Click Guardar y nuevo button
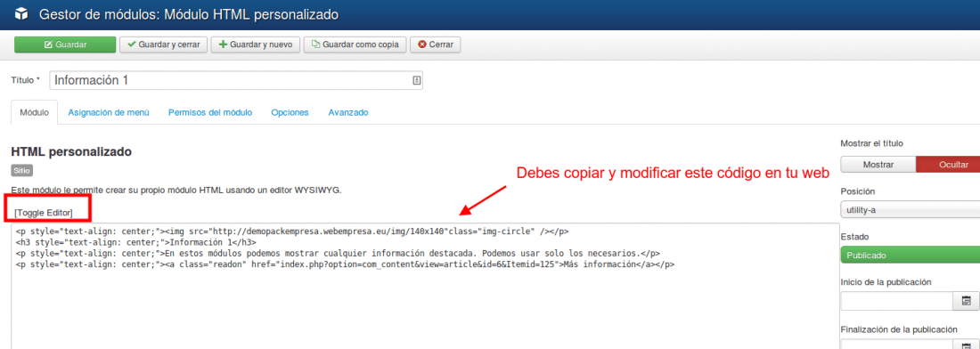 (x=256, y=45)
